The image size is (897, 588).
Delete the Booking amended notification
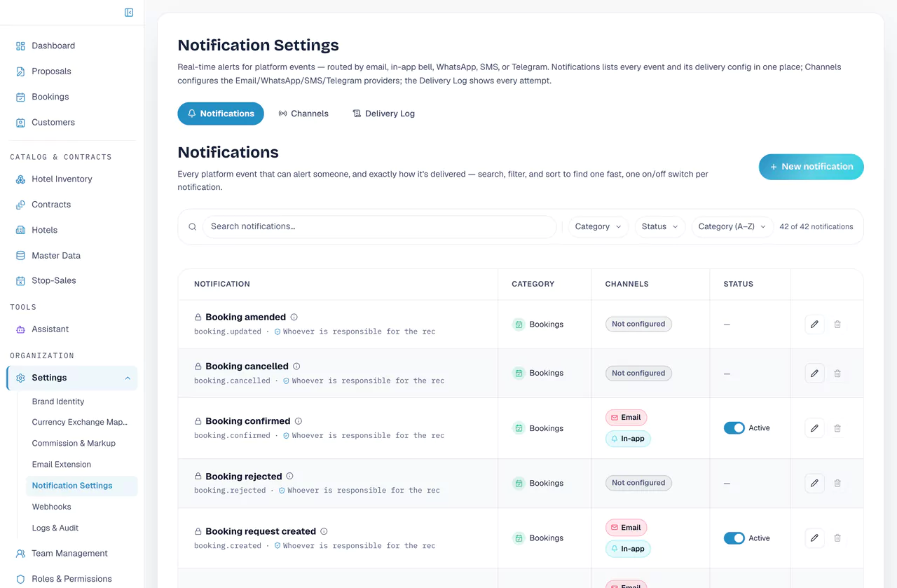(x=837, y=324)
